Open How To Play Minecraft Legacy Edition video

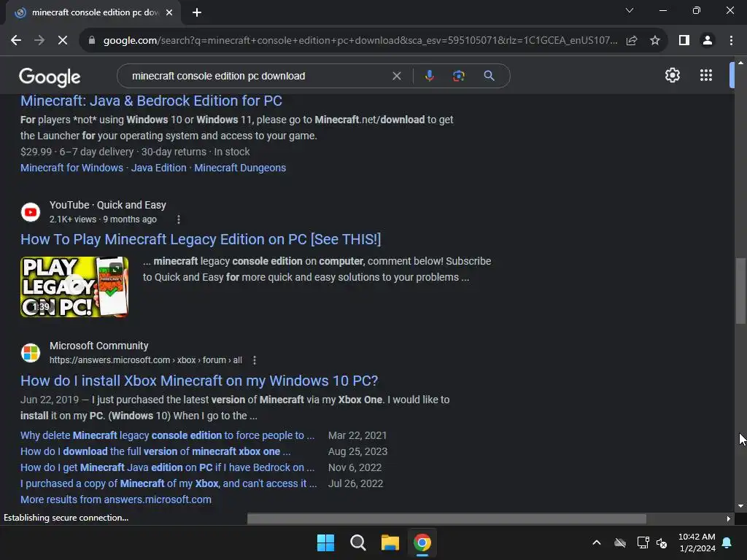pyautogui.click(x=201, y=239)
